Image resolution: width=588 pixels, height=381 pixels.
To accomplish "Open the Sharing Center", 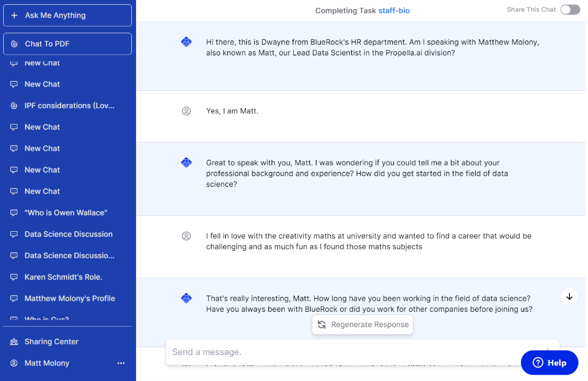I will (68, 341).
